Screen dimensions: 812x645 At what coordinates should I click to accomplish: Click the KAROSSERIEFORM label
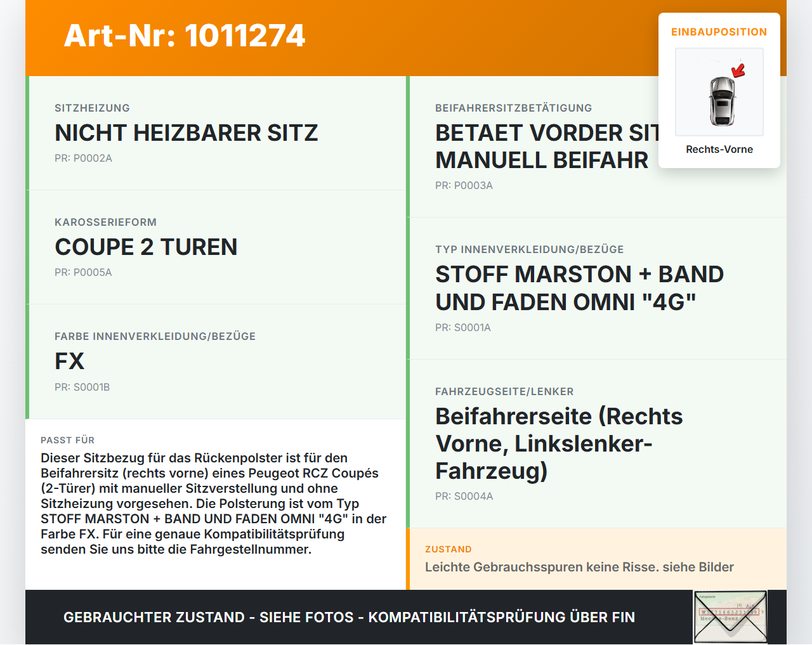(105, 222)
